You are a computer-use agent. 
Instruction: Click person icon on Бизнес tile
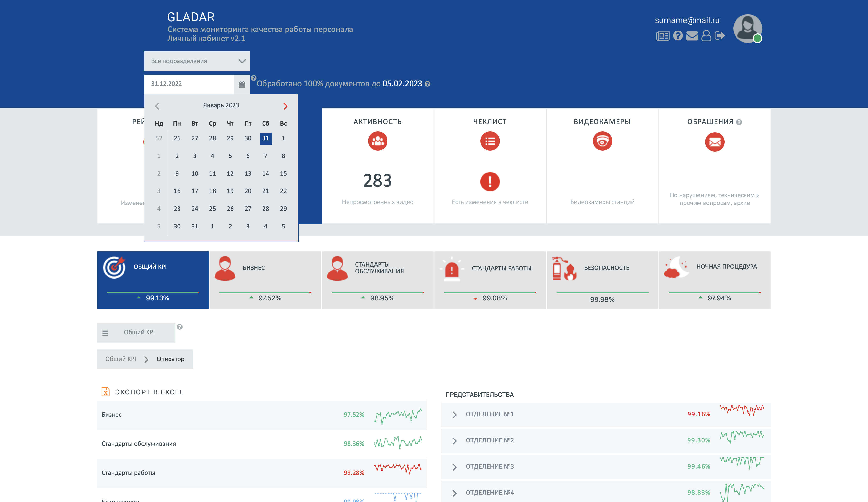[225, 268]
